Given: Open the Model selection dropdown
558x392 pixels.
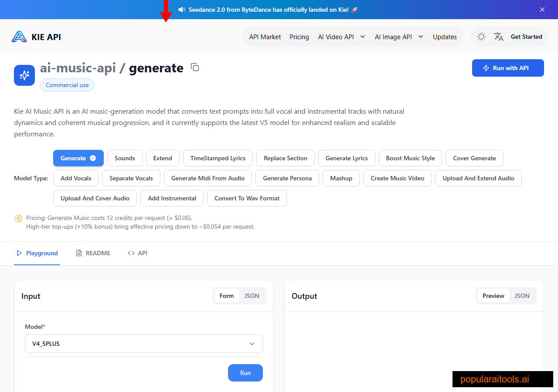Looking at the screenshot, I should coord(144,344).
